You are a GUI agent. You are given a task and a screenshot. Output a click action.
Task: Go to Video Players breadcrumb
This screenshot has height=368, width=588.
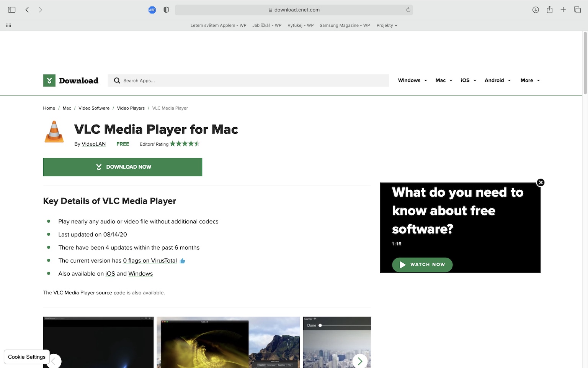(131, 108)
